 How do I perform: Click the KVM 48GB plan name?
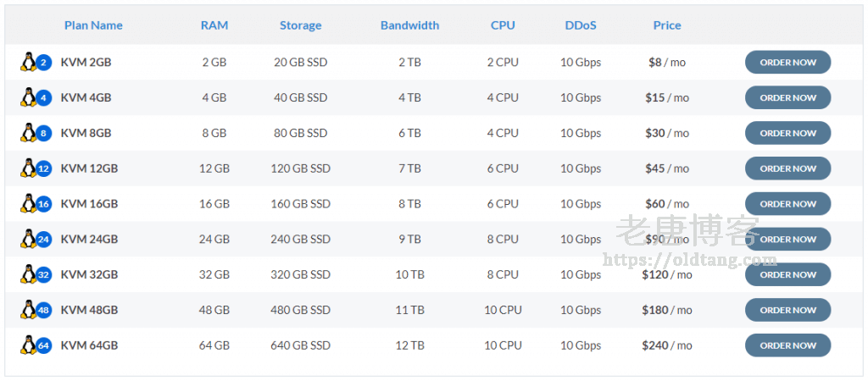click(x=89, y=310)
